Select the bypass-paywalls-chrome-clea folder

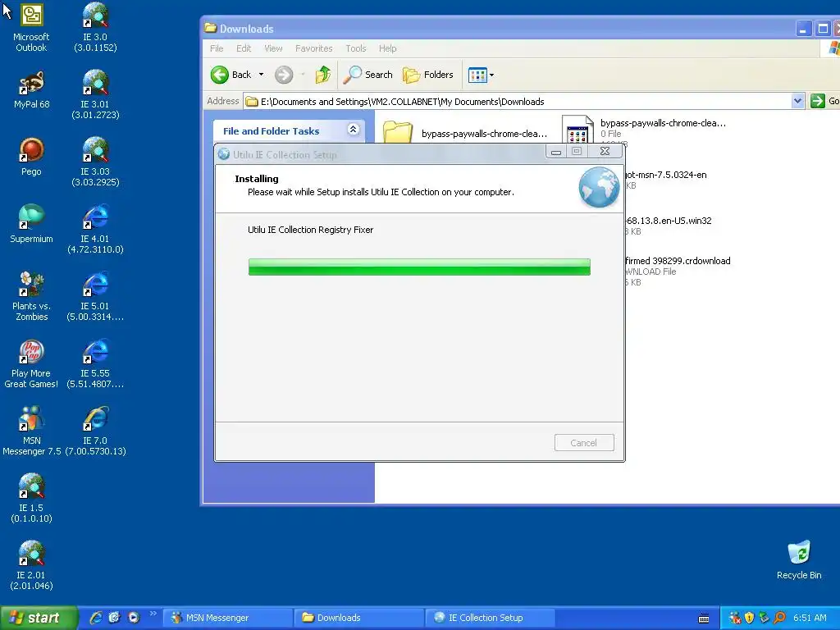[465, 132]
